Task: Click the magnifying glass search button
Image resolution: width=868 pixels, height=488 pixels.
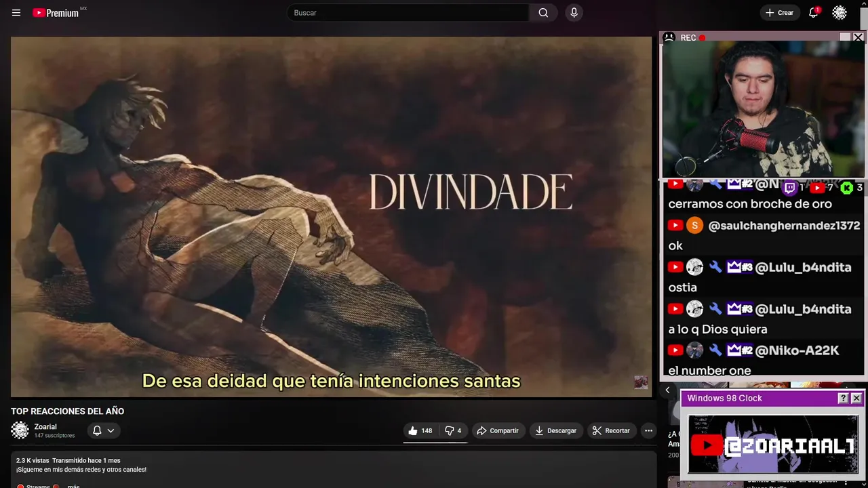Action: pyautogui.click(x=543, y=13)
